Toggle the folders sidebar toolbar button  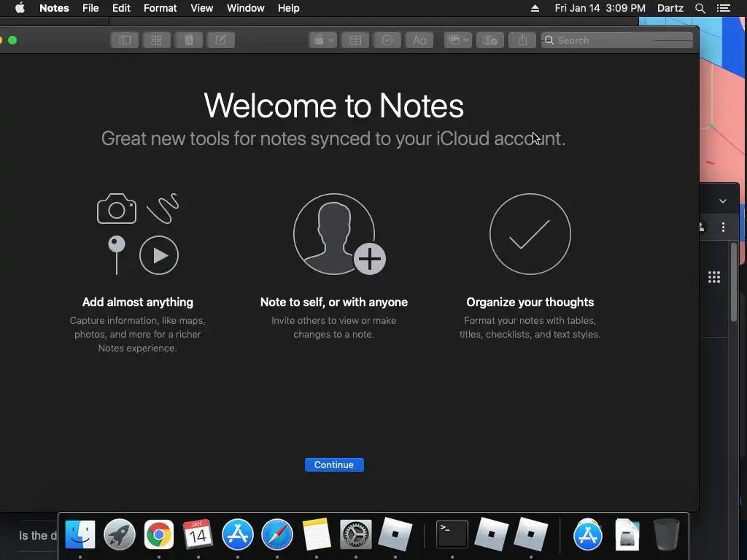[125, 41]
